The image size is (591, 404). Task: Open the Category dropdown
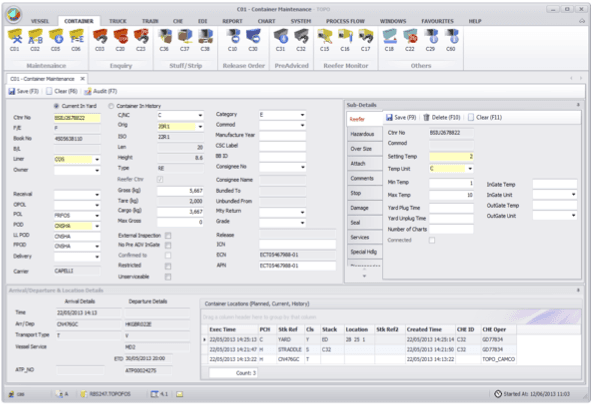tap(302, 115)
